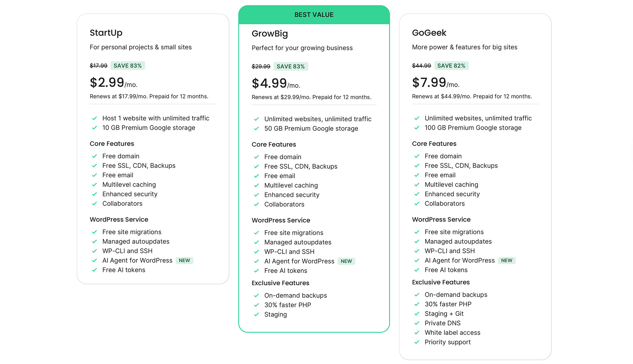Click the NEW badge in GoGeek plan
633x364 pixels.
click(x=506, y=260)
